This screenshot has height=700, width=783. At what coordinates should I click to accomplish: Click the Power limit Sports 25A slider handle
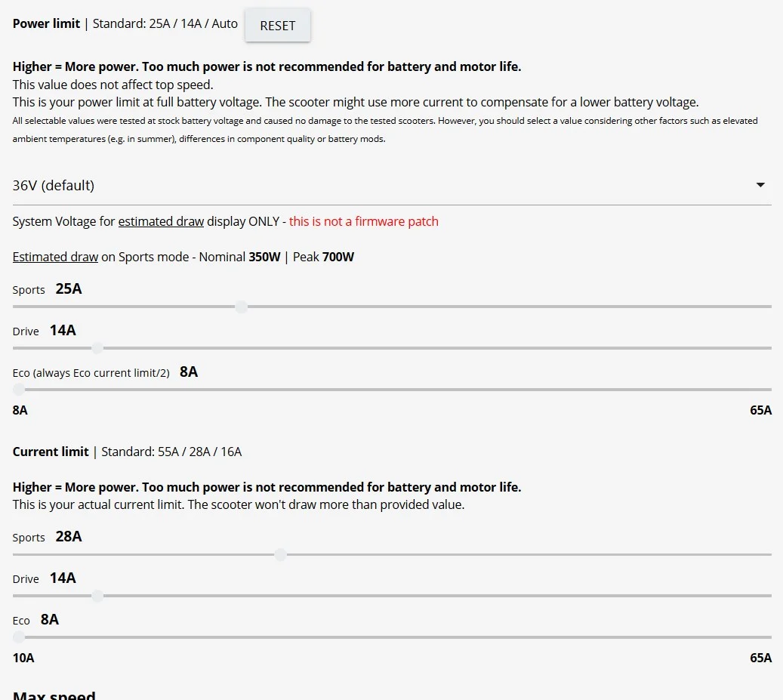tap(242, 307)
